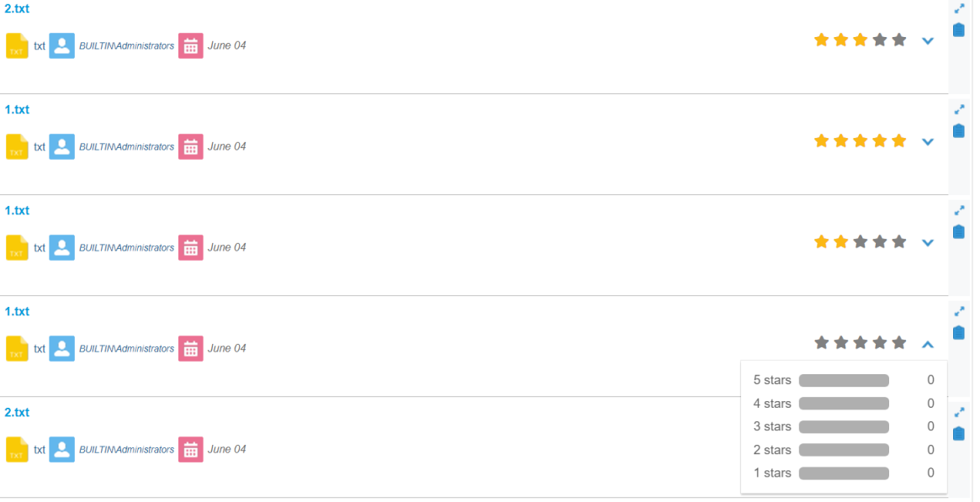Click the user avatar icon in the three-star 2.txt row
This screenshot has height=502, width=980.
click(x=61, y=45)
